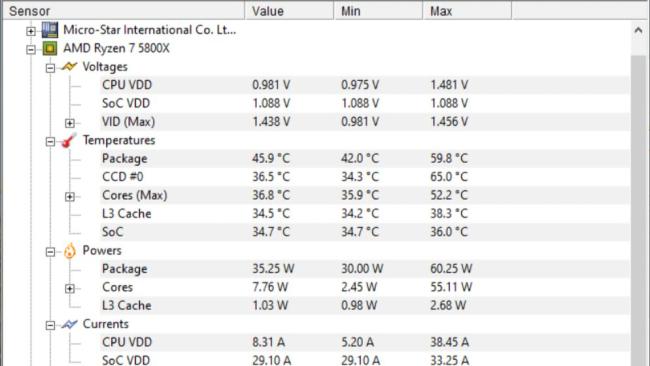Viewport: 650px width, 366px height.
Task: Click the Voltages lightning icon
Action: point(69,66)
